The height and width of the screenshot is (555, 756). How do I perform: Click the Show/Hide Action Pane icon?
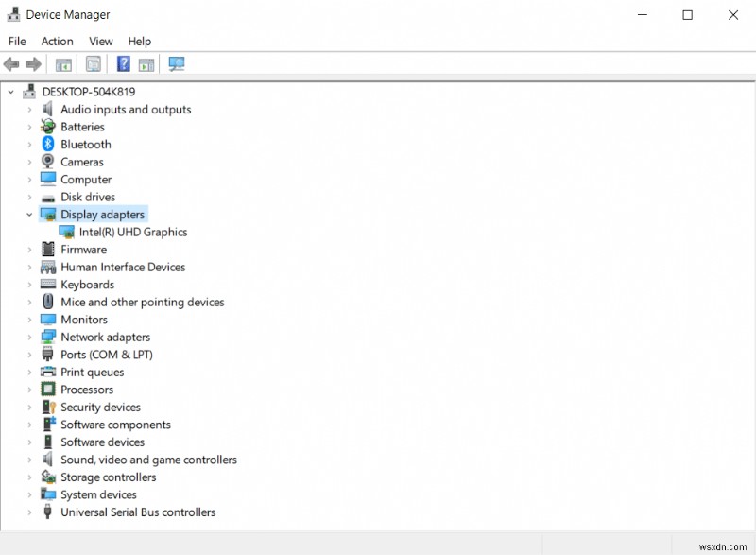[146, 63]
